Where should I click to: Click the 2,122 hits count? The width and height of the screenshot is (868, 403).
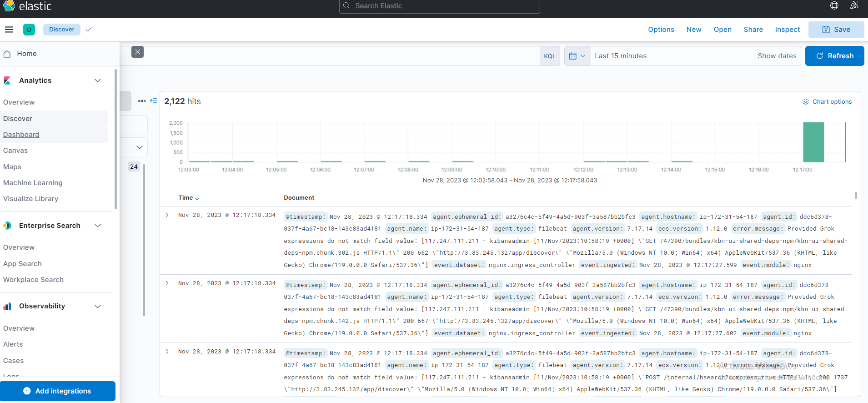[x=182, y=101]
